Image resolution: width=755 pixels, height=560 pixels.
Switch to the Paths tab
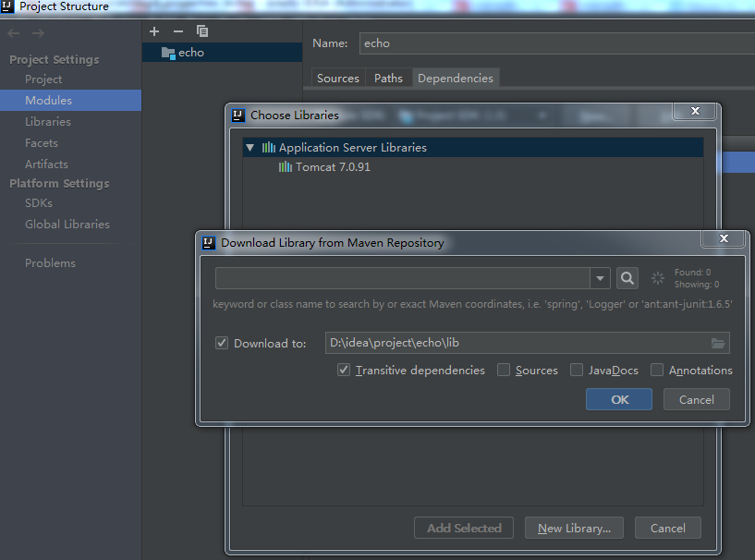(x=388, y=79)
